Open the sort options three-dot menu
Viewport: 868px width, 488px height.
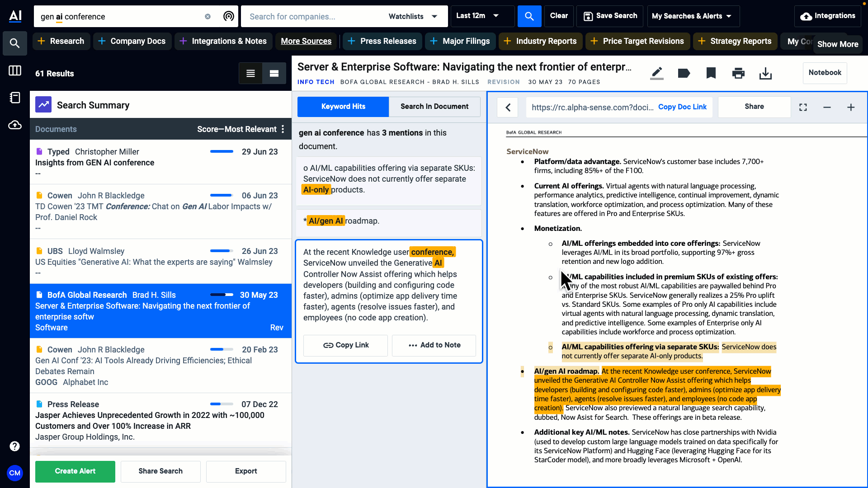(x=283, y=129)
